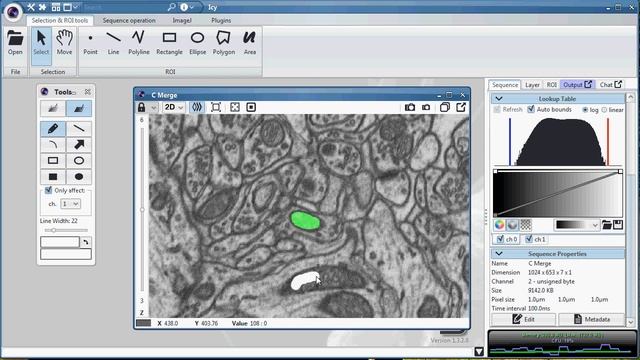Toggle the ch 1 channel checkbox

coord(529,239)
